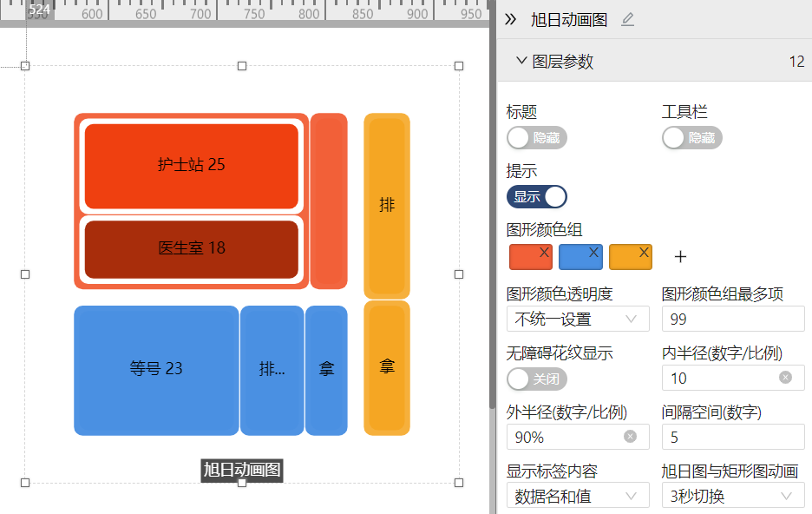Select the 等号 23 blue block
The height and width of the screenshot is (514, 812).
[x=156, y=370]
